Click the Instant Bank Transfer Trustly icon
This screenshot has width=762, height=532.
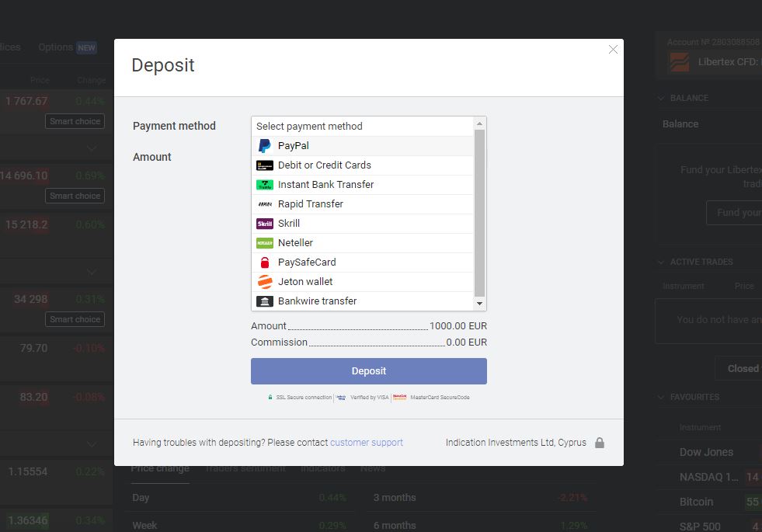click(264, 185)
